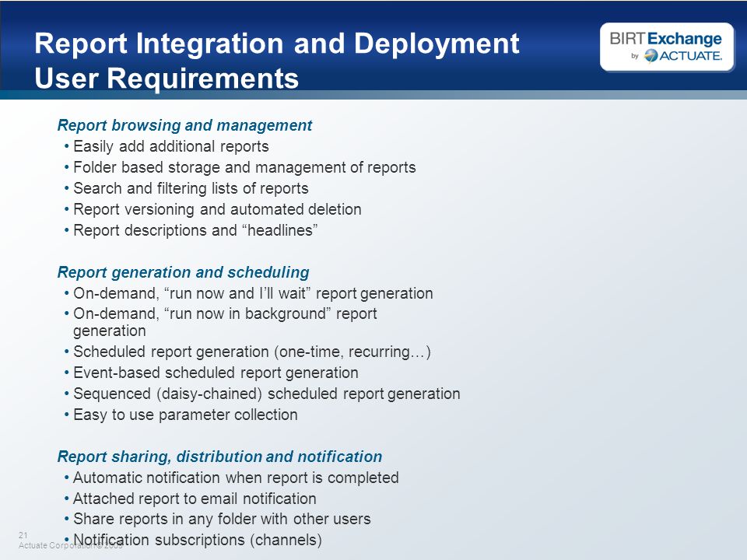
Task: Select heading "Report browsing and management"
Action: pyautogui.click(x=184, y=125)
